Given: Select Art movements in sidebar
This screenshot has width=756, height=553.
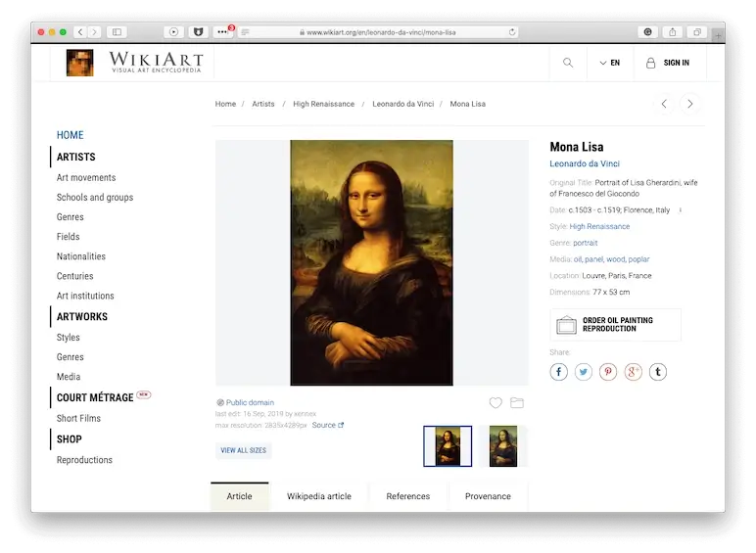Looking at the screenshot, I should point(86,178).
